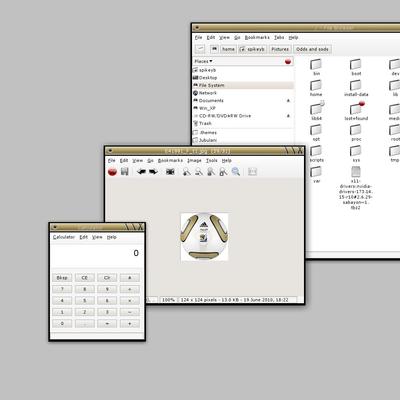
Task: Open Bookmarks menu in file manager
Action: pos(257,37)
